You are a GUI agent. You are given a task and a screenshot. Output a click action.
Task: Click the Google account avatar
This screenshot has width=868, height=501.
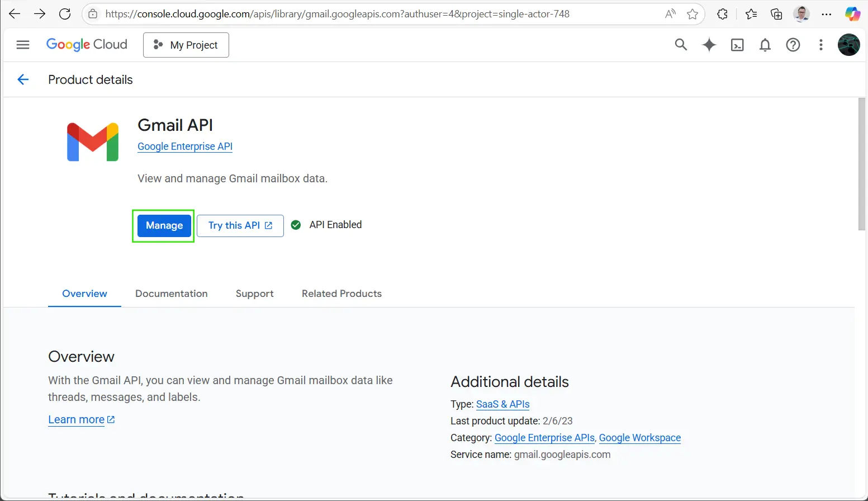click(848, 45)
